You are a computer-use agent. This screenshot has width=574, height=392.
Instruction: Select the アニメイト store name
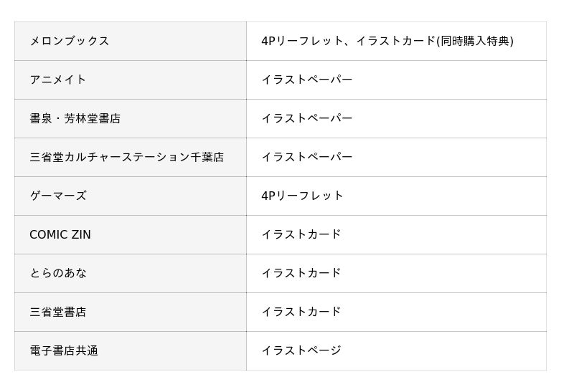tap(58, 80)
